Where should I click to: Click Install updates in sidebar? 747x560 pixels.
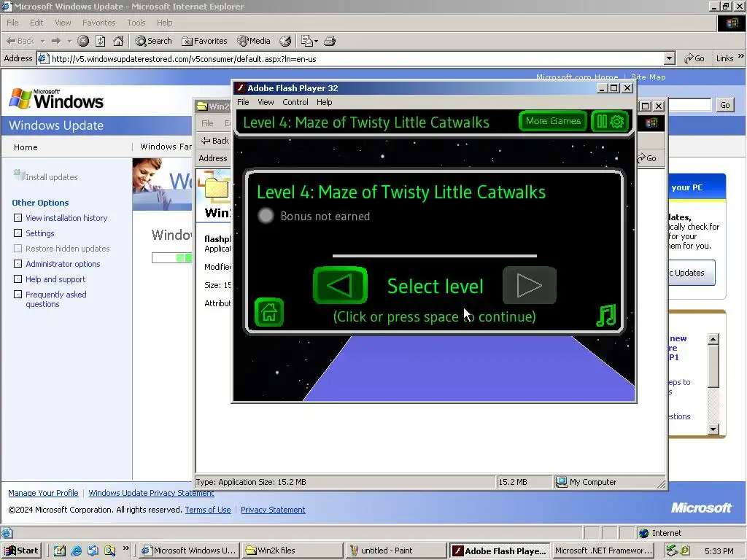coord(51,177)
